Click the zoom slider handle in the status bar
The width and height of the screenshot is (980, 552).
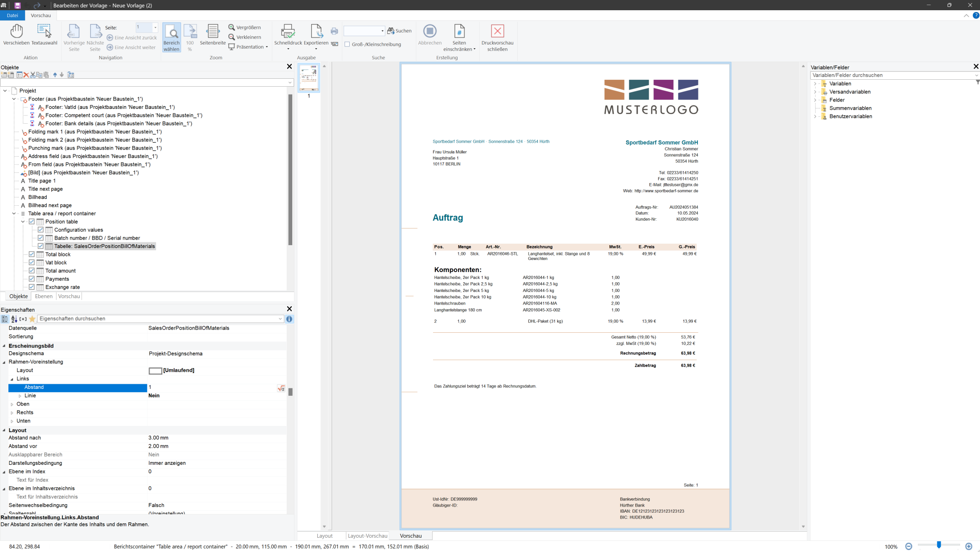pyautogui.click(x=939, y=545)
